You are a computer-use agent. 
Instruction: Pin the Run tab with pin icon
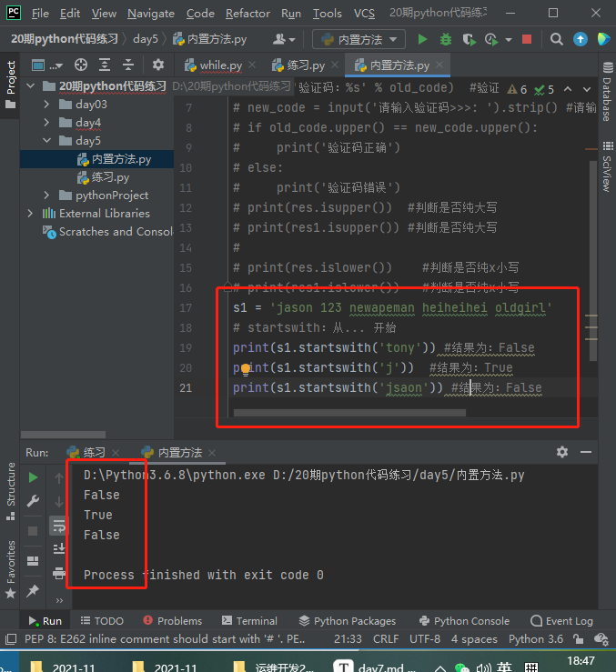tap(33, 591)
